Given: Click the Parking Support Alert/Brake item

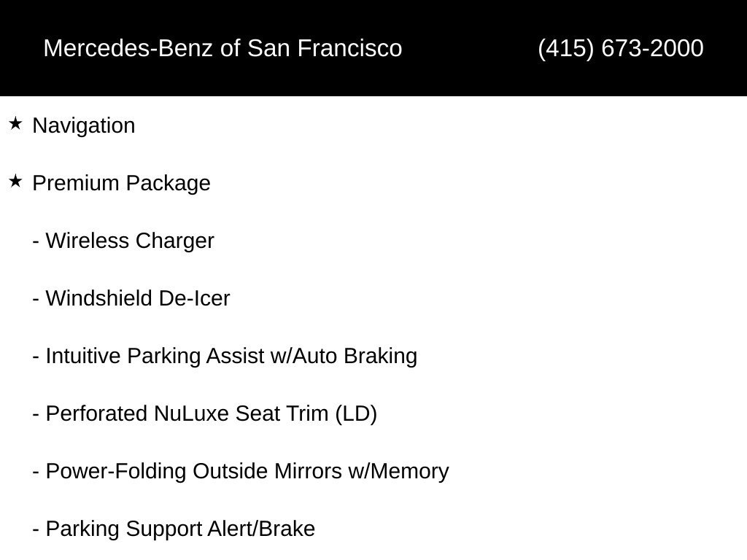Looking at the screenshot, I should pos(174,529).
